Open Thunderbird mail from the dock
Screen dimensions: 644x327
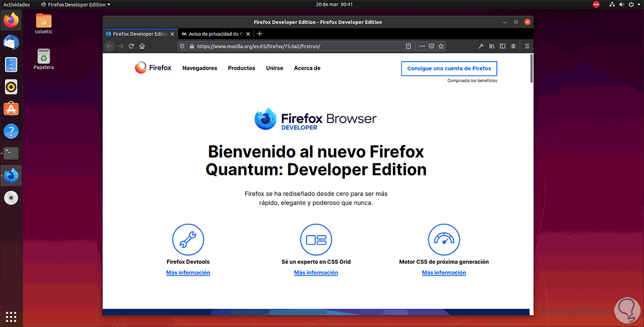pyautogui.click(x=11, y=42)
